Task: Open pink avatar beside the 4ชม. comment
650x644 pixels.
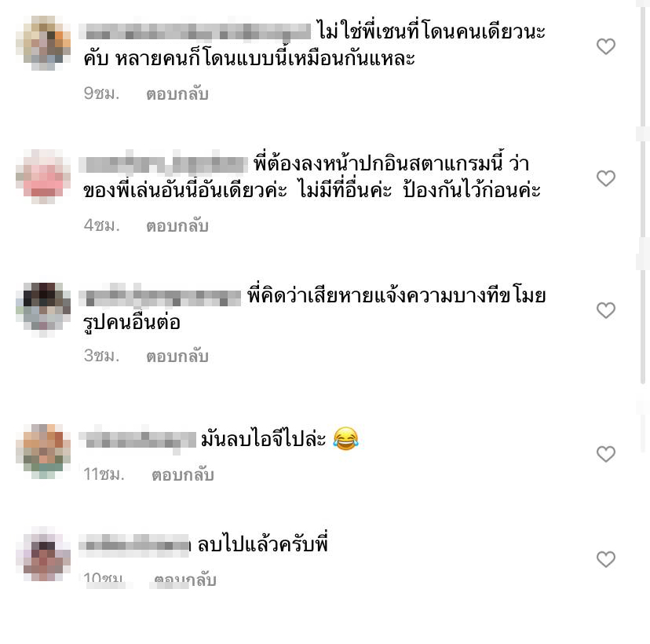Action: point(43,177)
